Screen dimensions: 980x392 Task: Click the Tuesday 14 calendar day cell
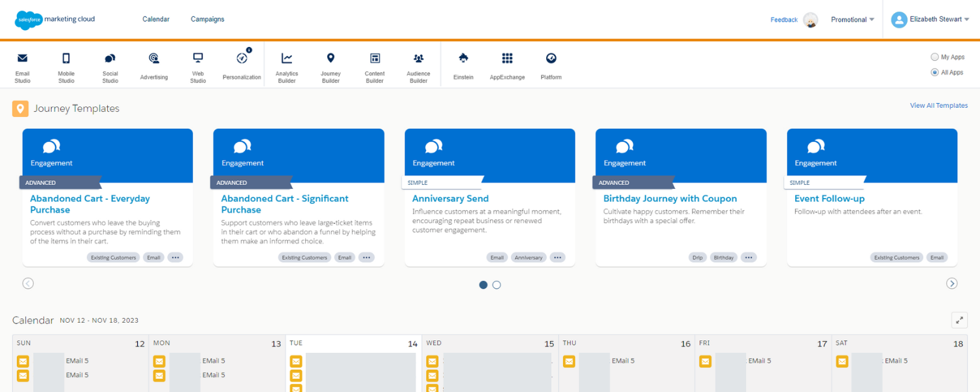point(353,364)
